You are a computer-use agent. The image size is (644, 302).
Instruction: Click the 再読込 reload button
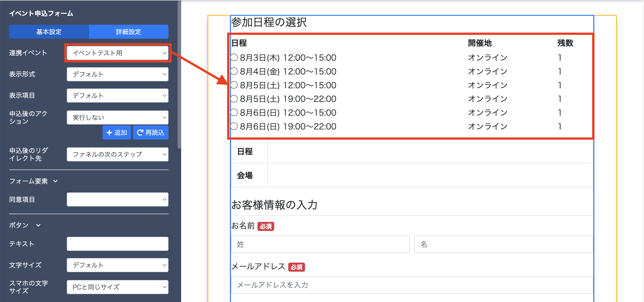point(151,132)
